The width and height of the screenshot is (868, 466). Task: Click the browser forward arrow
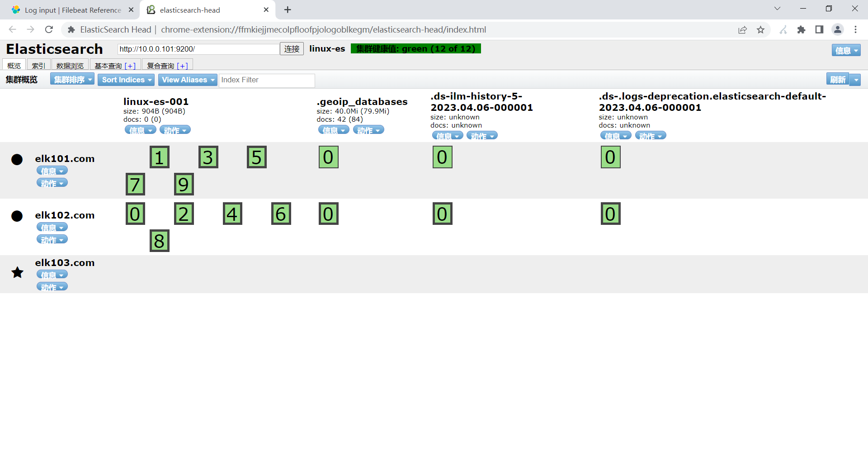tap(30, 29)
